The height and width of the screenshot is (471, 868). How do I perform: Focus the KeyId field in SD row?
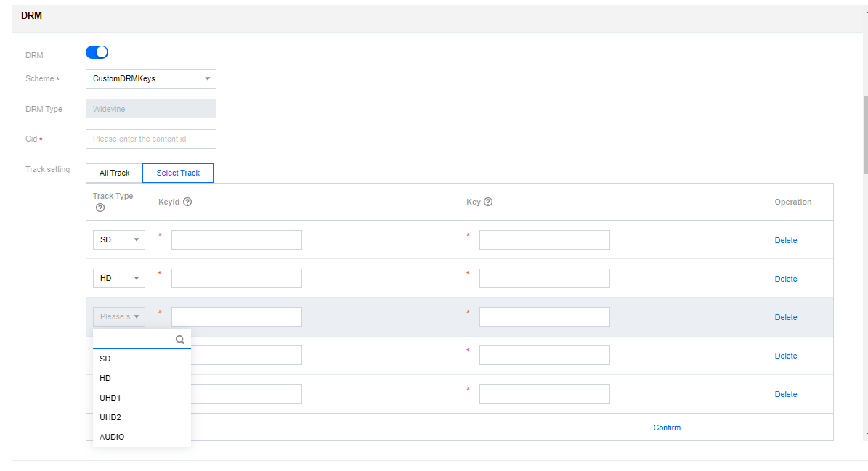click(x=236, y=240)
